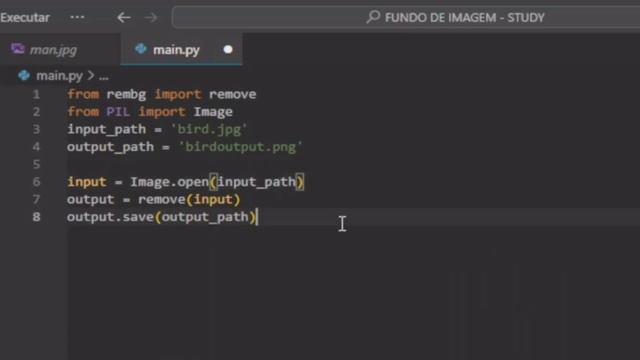Click 'Image.open' on line 6
640x360 pixels.
(x=169, y=182)
